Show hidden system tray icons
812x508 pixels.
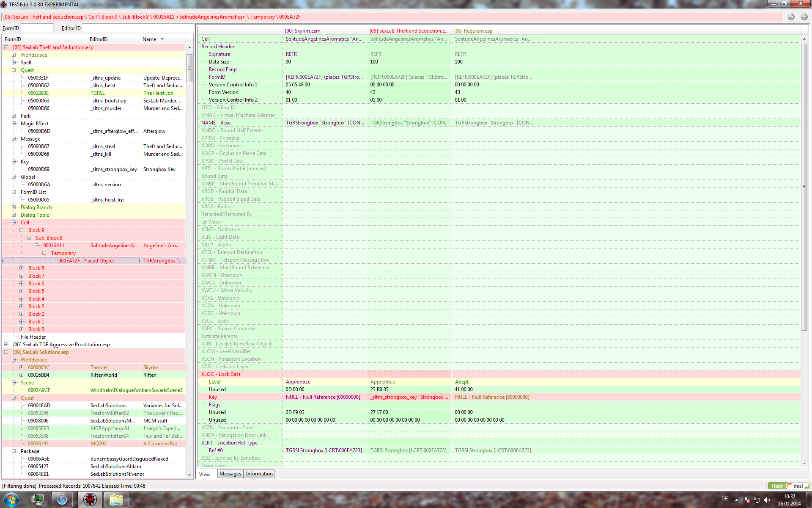(736, 500)
